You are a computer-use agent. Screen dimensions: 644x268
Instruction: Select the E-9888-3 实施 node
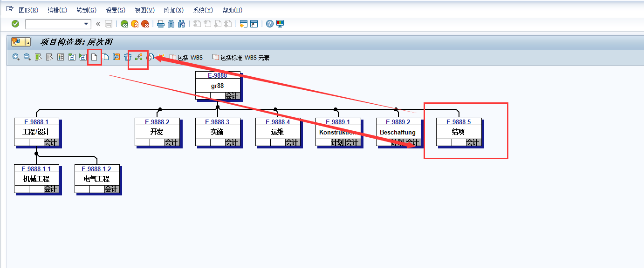(218, 132)
